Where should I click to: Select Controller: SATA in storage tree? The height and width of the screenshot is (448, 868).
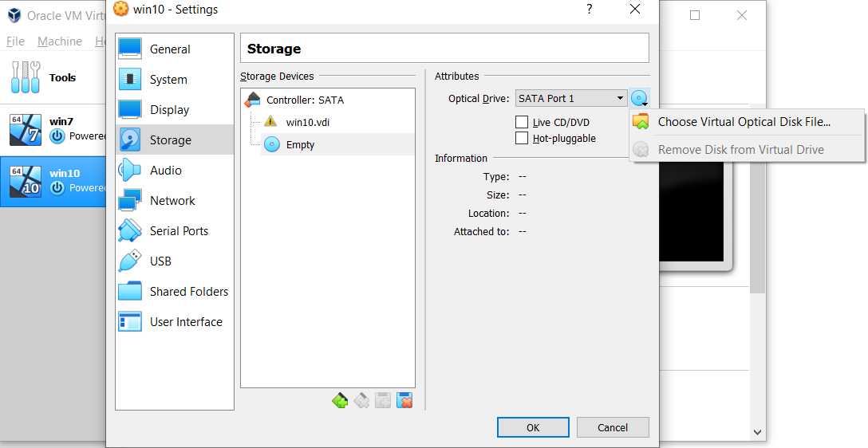[305, 100]
